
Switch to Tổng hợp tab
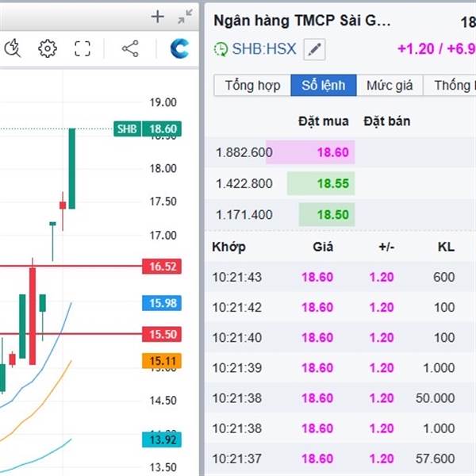click(x=252, y=86)
